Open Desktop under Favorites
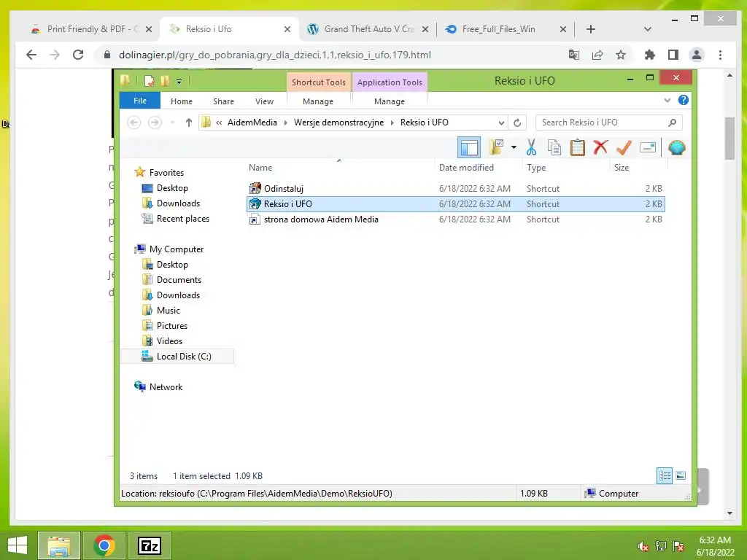This screenshot has width=747, height=560. [x=172, y=188]
